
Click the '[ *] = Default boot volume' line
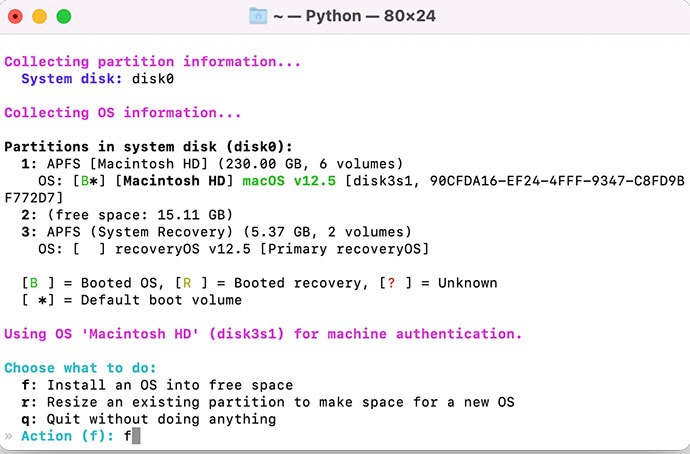[132, 300]
